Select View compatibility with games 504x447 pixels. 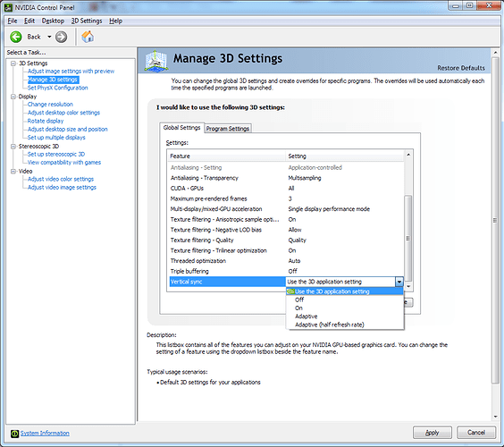pyautogui.click(x=64, y=163)
